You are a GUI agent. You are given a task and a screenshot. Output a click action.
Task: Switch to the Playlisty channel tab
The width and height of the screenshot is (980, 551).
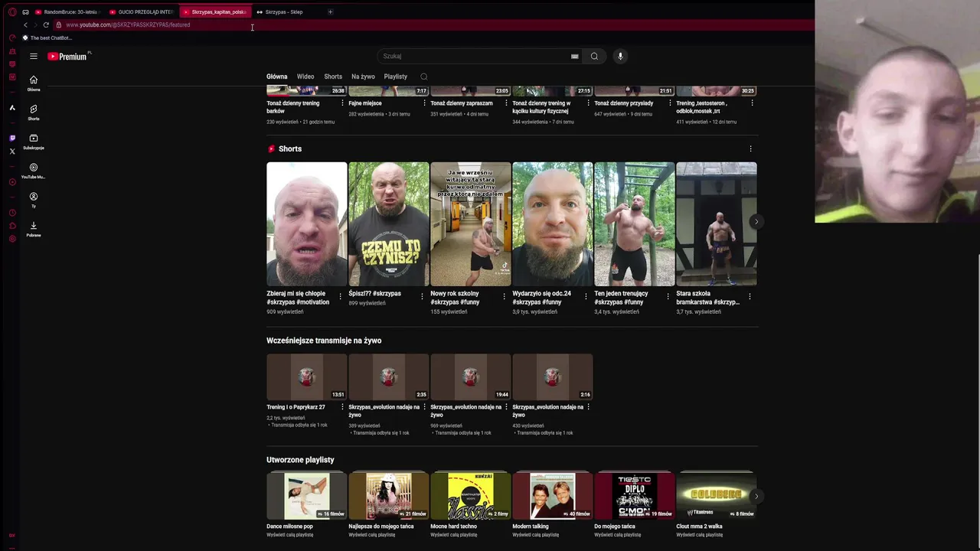click(395, 77)
